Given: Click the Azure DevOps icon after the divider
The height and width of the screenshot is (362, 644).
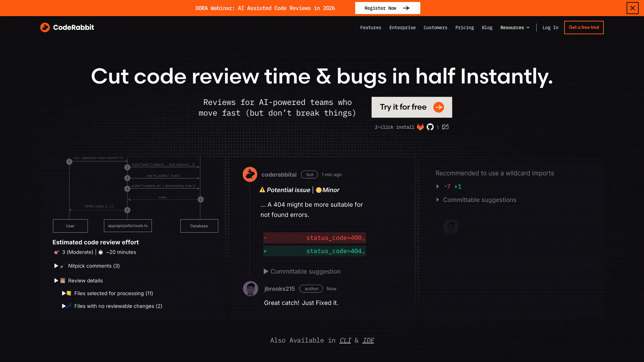Looking at the screenshot, I should click(x=445, y=127).
